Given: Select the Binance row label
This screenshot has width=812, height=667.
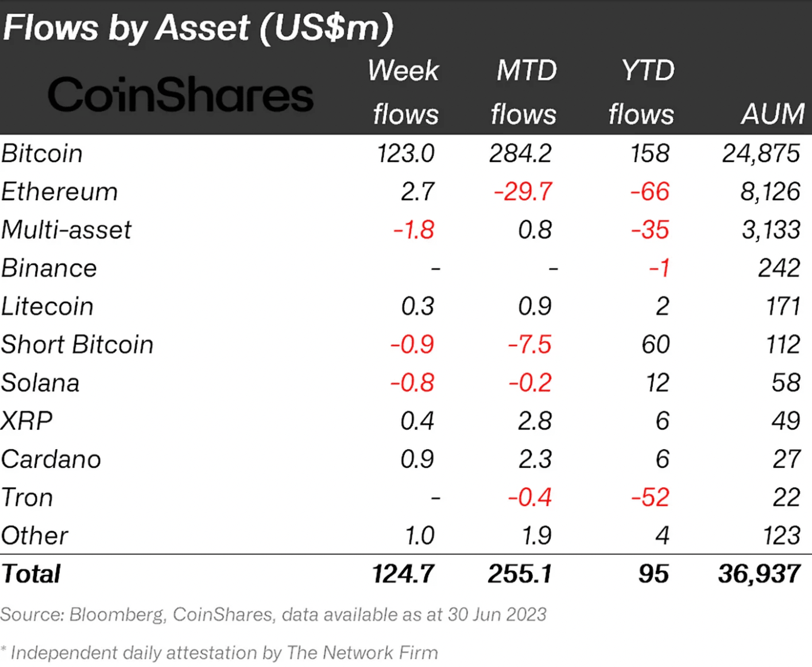Looking at the screenshot, I should point(49,268).
